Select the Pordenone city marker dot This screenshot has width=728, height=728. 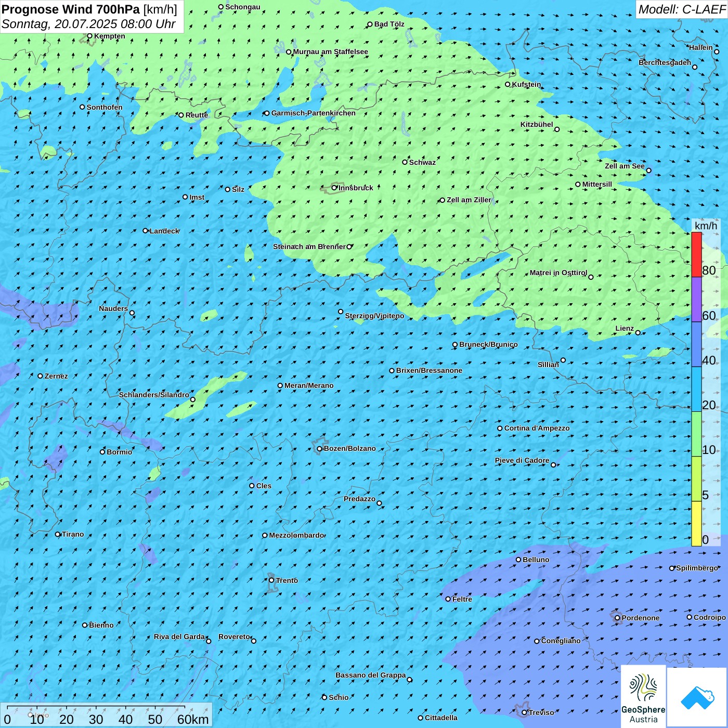point(617,618)
